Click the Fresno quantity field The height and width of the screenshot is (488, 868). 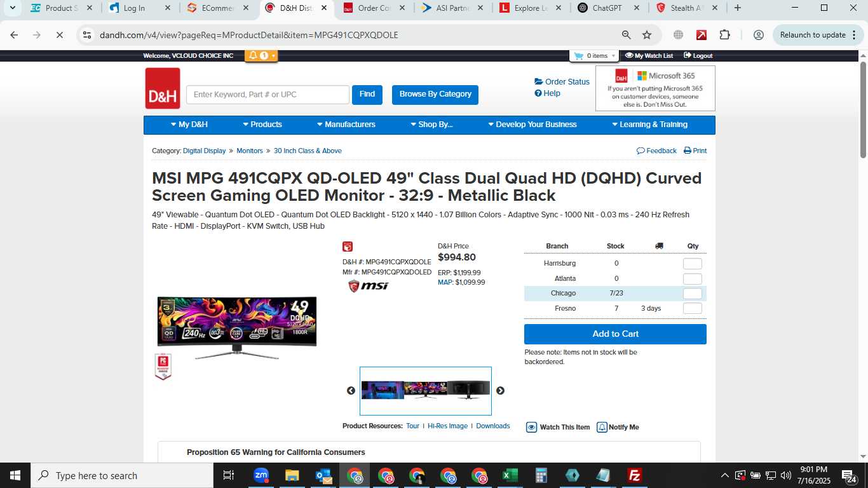[x=692, y=309]
